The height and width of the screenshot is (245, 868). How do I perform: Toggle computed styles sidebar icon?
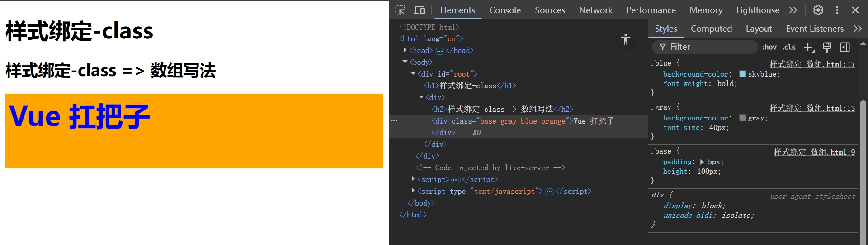coord(845,47)
